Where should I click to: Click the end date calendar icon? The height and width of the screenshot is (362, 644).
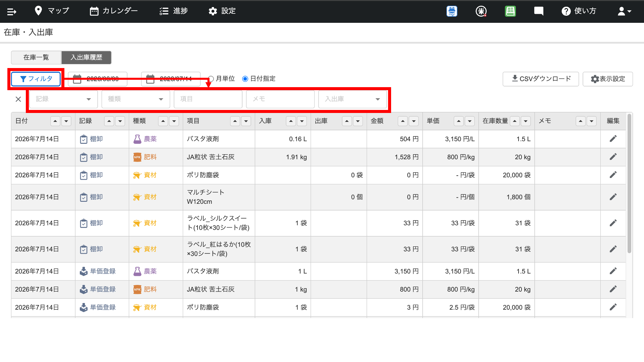(150, 79)
